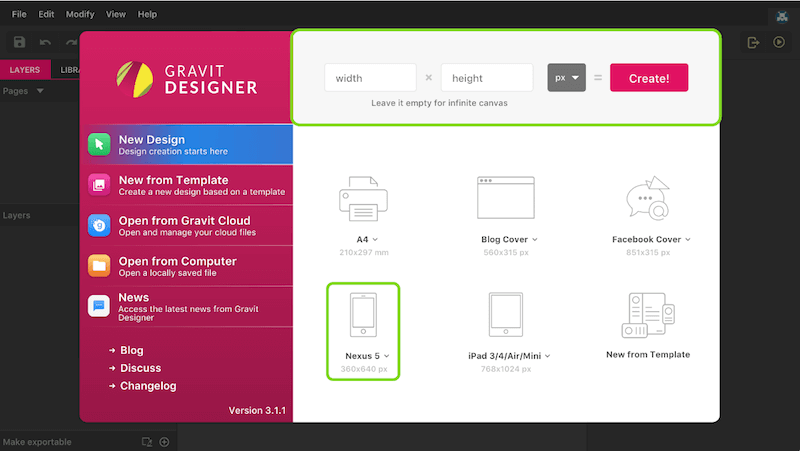
Task: Open the View menu
Action: (116, 14)
